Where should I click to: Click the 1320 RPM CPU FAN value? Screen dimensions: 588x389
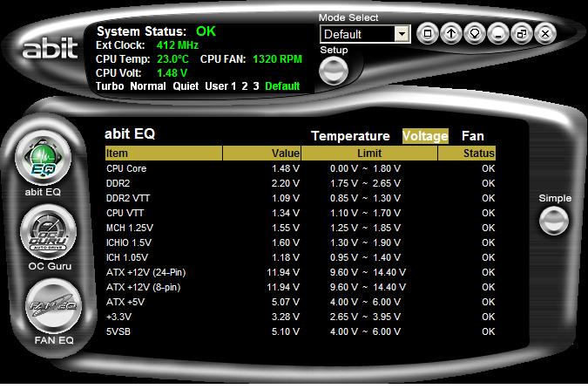click(x=277, y=59)
